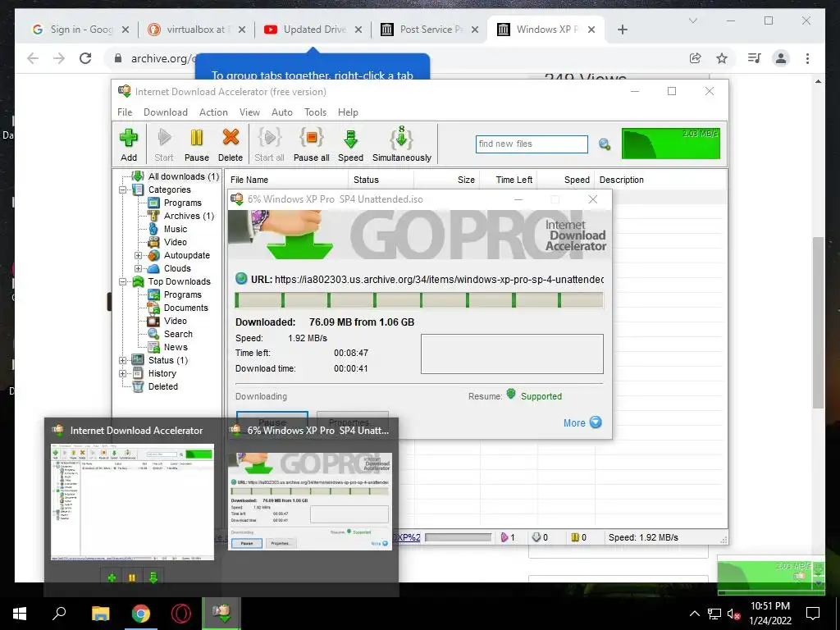This screenshot has height=630, width=840.
Task: Expand the Clouds tree node
Action: (138, 268)
